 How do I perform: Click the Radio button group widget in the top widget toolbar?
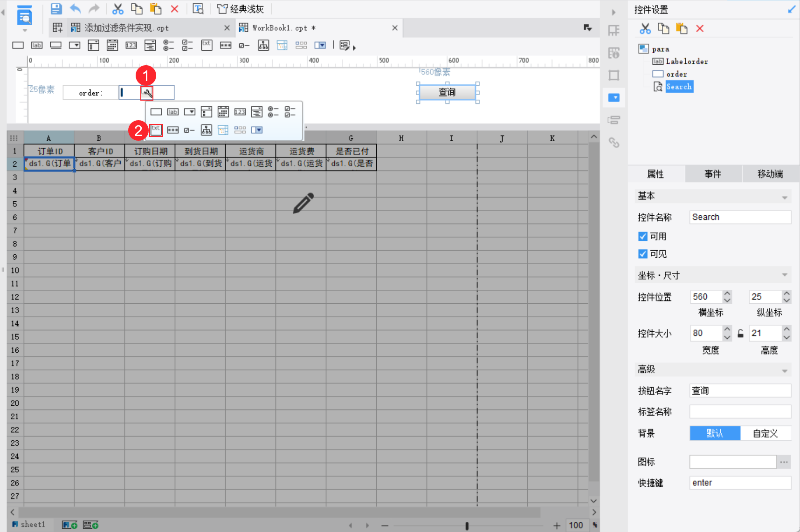tap(169, 45)
